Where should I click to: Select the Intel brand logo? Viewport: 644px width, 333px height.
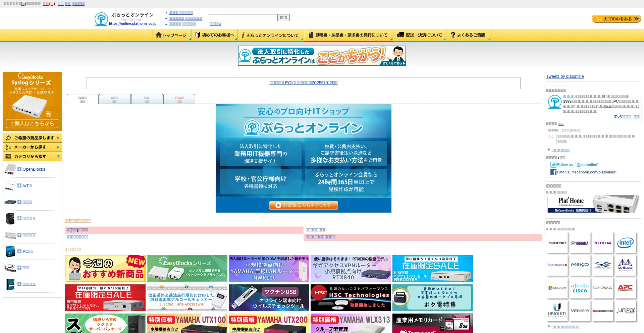point(625,243)
